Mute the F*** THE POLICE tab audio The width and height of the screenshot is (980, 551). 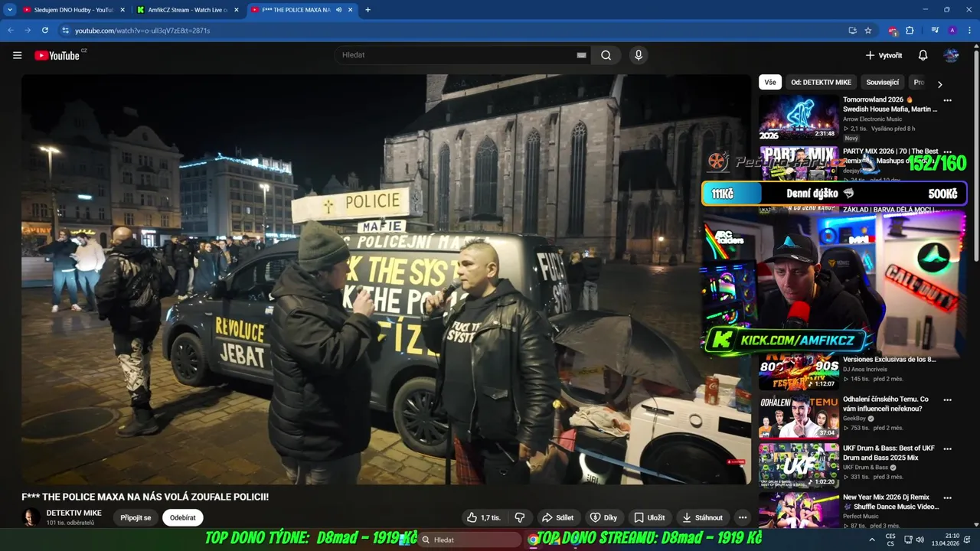[338, 10]
